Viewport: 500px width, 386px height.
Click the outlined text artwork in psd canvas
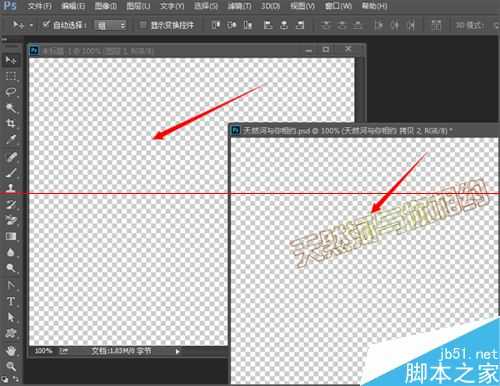pyautogui.click(x=389, y=222)
